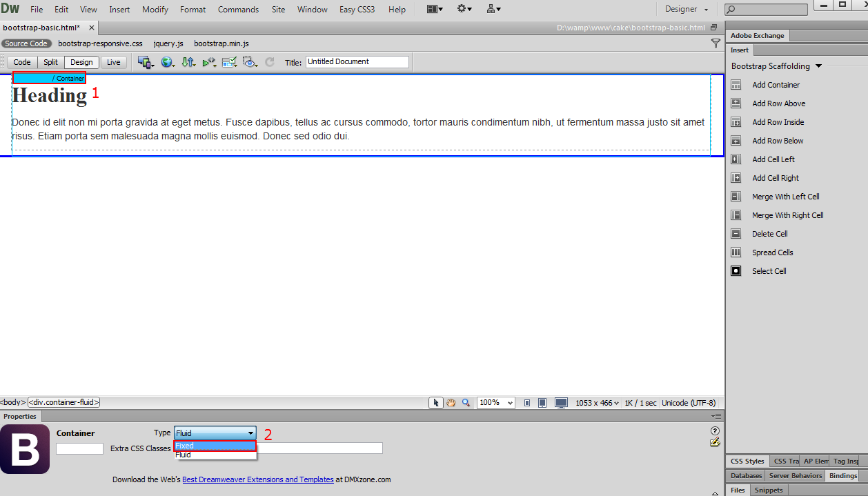Open the Multiscreen preview icon
This screenshot has width=868, height=496.
tap(146, 62)
